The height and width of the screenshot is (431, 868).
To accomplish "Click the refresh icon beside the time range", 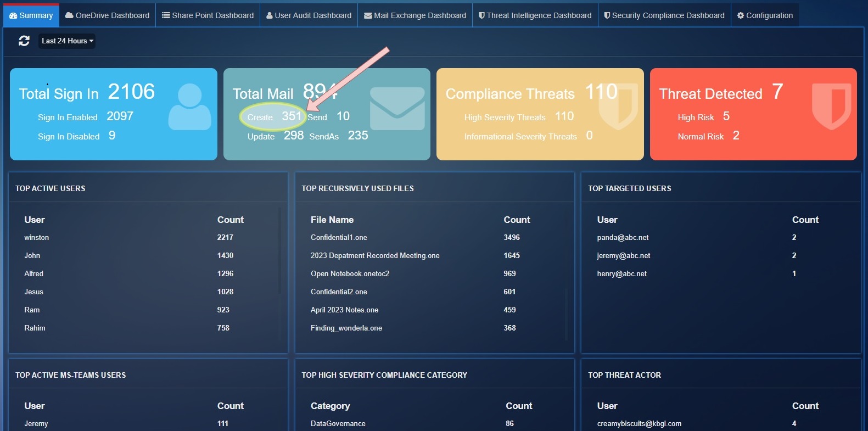I will [x=24, y=41].
